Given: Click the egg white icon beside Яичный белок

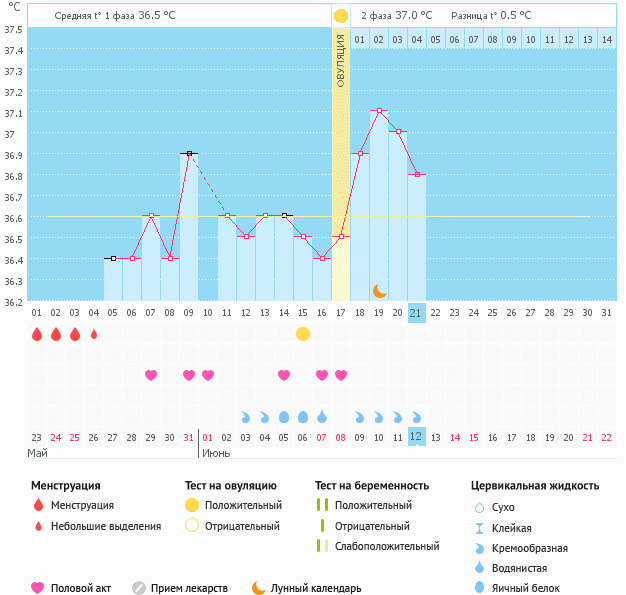Looking at the screenshot, I should [481, 588].
